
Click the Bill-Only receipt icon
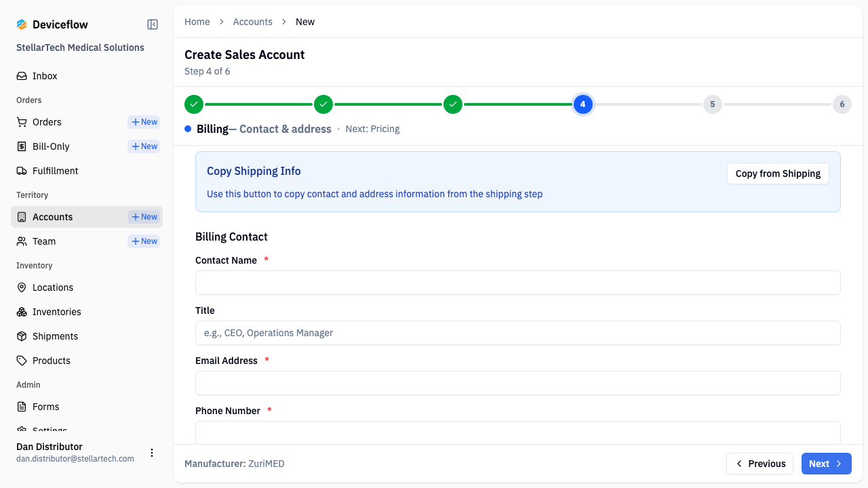pos(22,146)
